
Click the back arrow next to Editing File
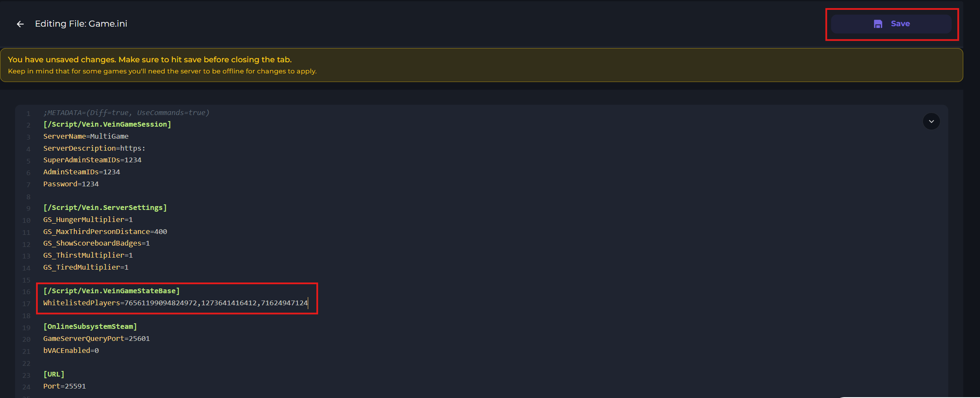point(20,24)
